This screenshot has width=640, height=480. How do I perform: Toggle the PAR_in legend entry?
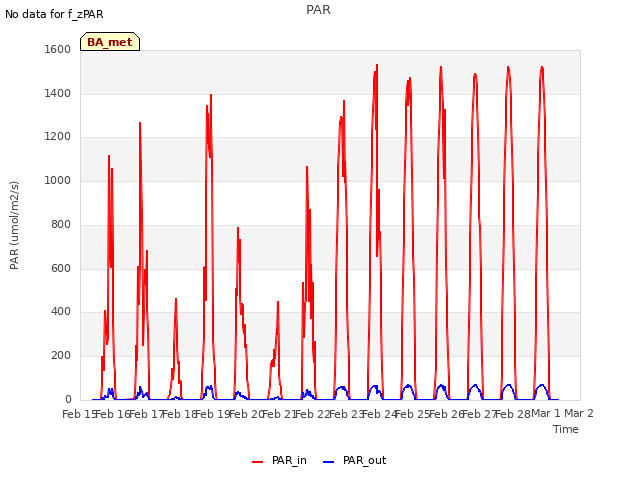(x=279, y=461)
